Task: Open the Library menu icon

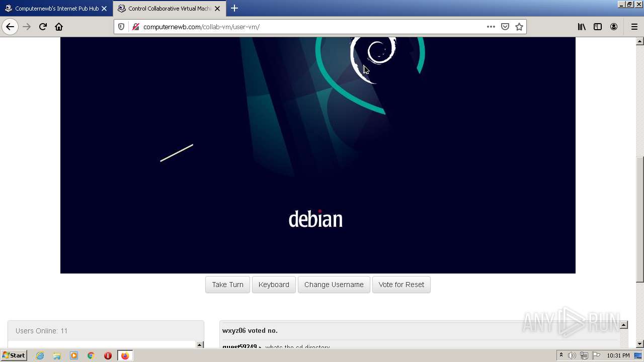Action: tap(582, 27)
